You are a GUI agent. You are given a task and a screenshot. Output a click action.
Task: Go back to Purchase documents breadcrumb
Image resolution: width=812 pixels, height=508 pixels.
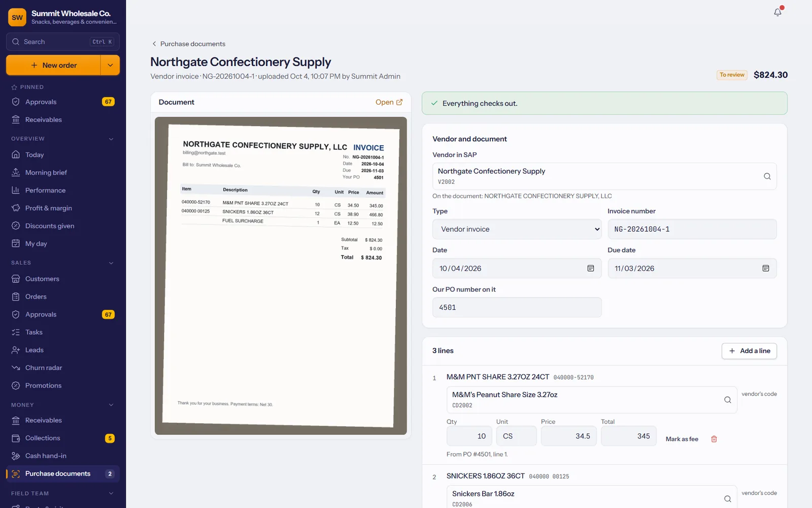(x=188, y=44)
